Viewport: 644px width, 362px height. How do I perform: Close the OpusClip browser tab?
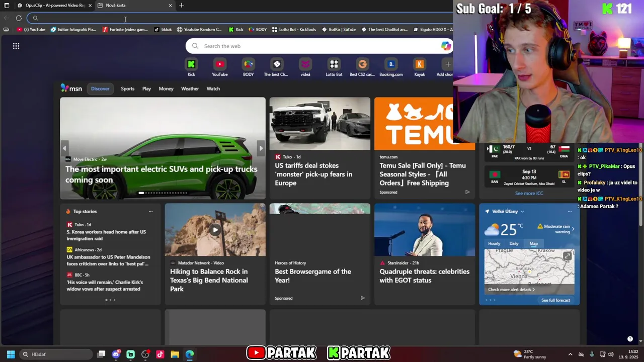click(90, 6)
